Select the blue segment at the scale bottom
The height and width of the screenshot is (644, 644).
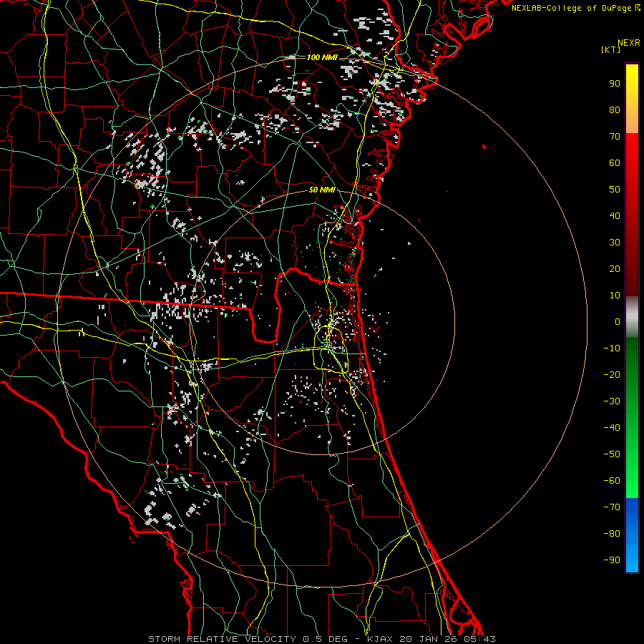632,535
